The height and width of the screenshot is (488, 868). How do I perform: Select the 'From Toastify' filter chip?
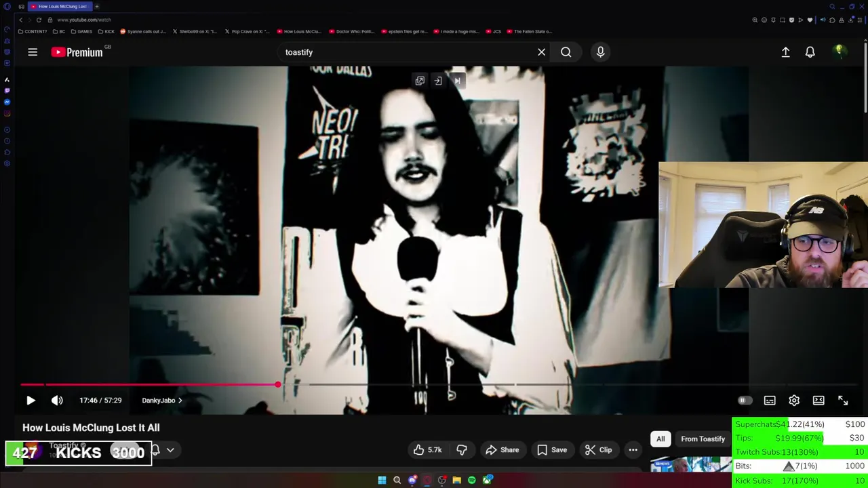[703, 439]
